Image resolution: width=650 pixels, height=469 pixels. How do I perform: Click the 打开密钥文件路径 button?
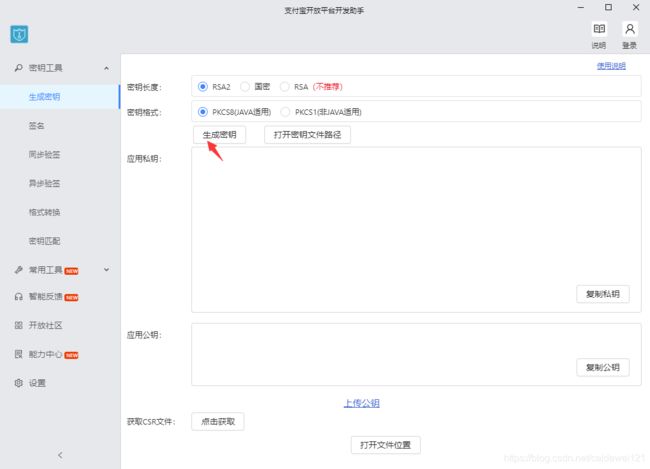click(x=307, y=135)
